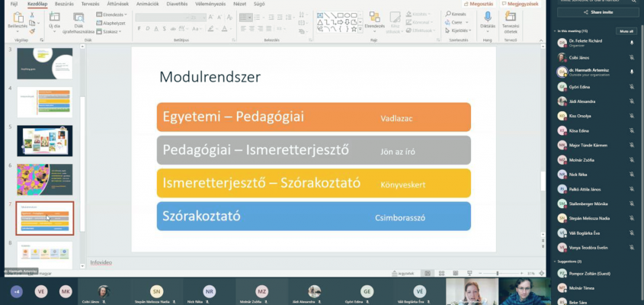Click the Share invite button
644x305 pixels.
[x=598, y=12]
